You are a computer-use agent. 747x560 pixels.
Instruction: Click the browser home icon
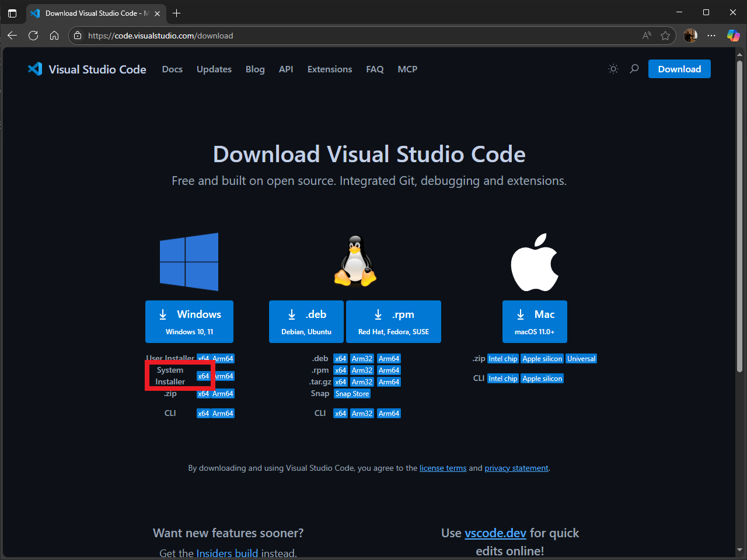(54, 36)
